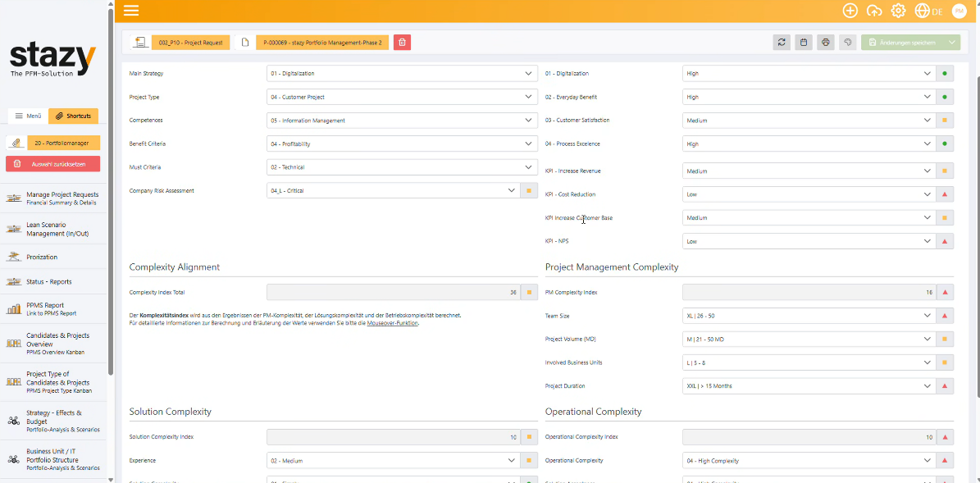The width and height of the screenshot is (980, 483).
Task: Open the Prorization menu item
Action: [x=54, y=257]
